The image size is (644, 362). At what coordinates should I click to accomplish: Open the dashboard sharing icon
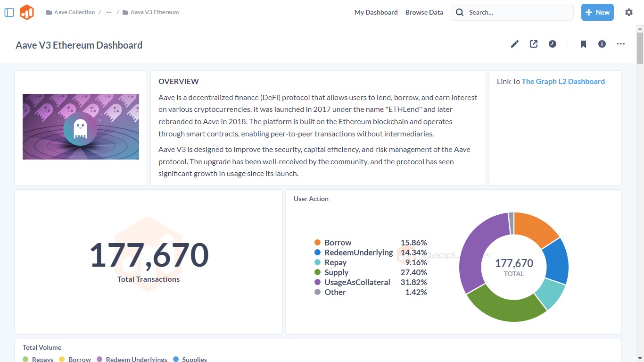click(534, 44)
